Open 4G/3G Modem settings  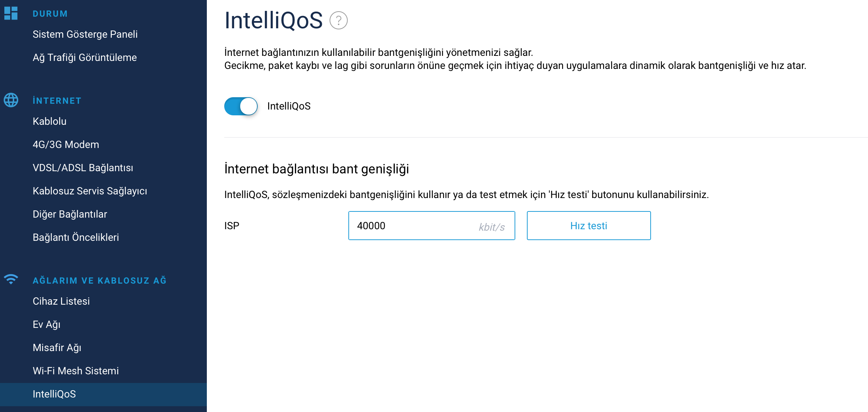[x=66, y=145]
